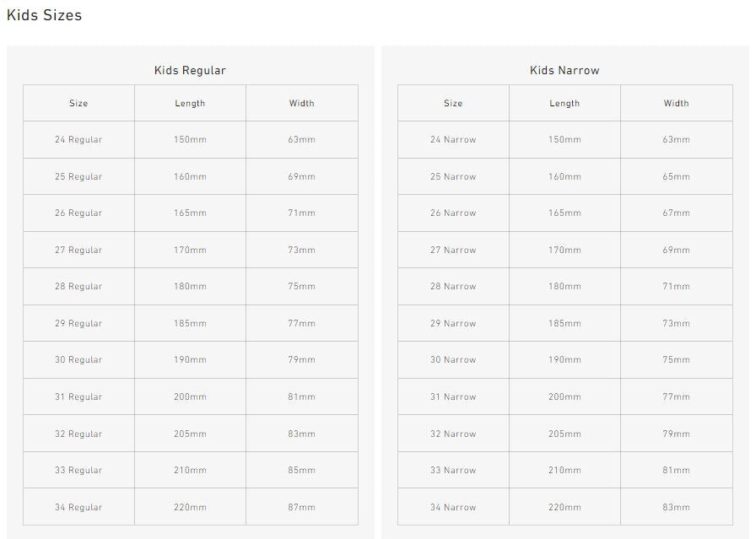
Task: Click the 30 Regular size cell
Action: pyautogui.click(x=78, y=359)
